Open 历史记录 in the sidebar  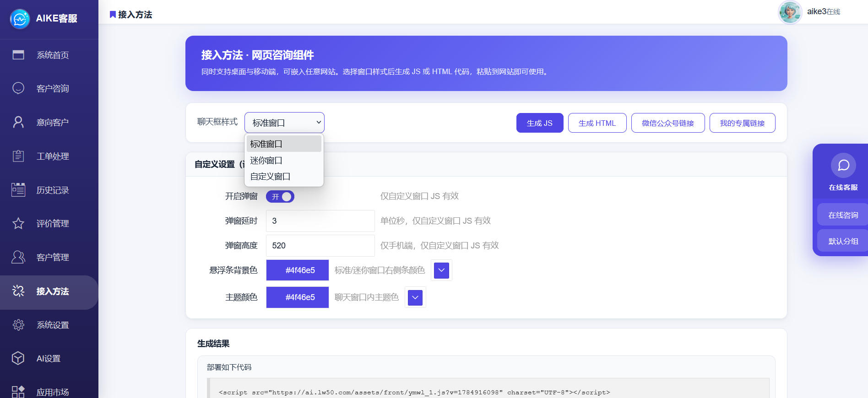pos(49,190)
